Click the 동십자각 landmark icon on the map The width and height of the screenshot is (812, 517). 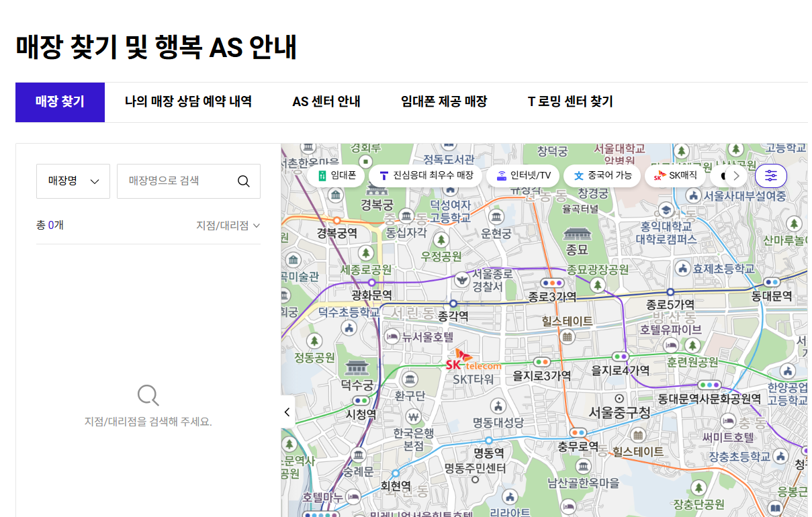pos(406,216)
